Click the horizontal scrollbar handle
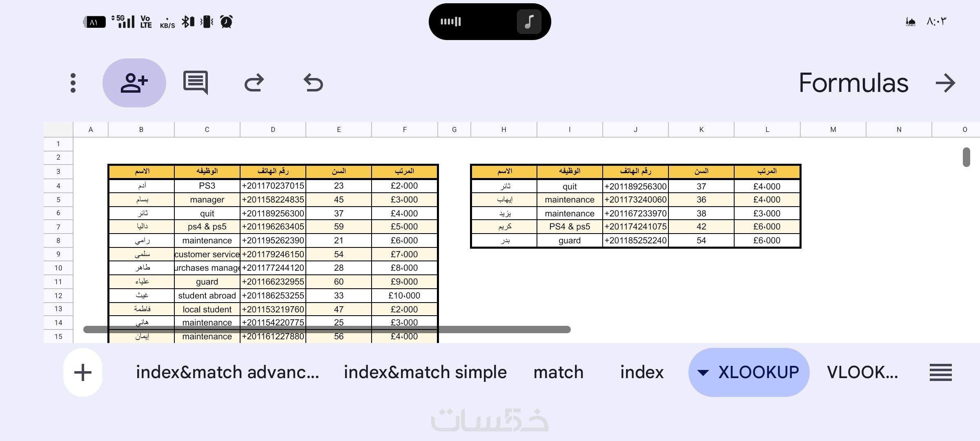Screen dimensions: 980x441 point(327,330)
